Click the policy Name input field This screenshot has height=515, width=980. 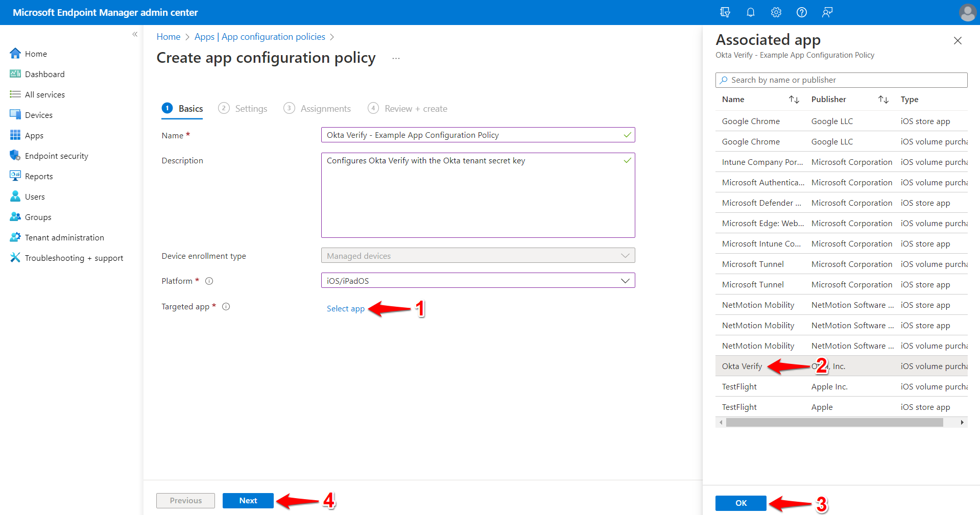[478, 135]
